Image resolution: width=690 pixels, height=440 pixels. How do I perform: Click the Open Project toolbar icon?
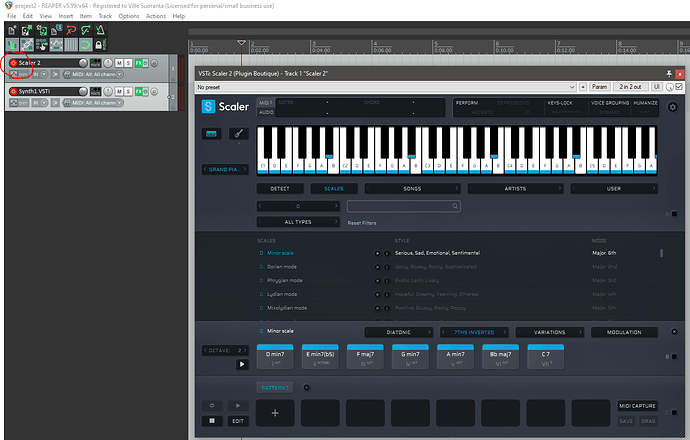coord(27,30)
